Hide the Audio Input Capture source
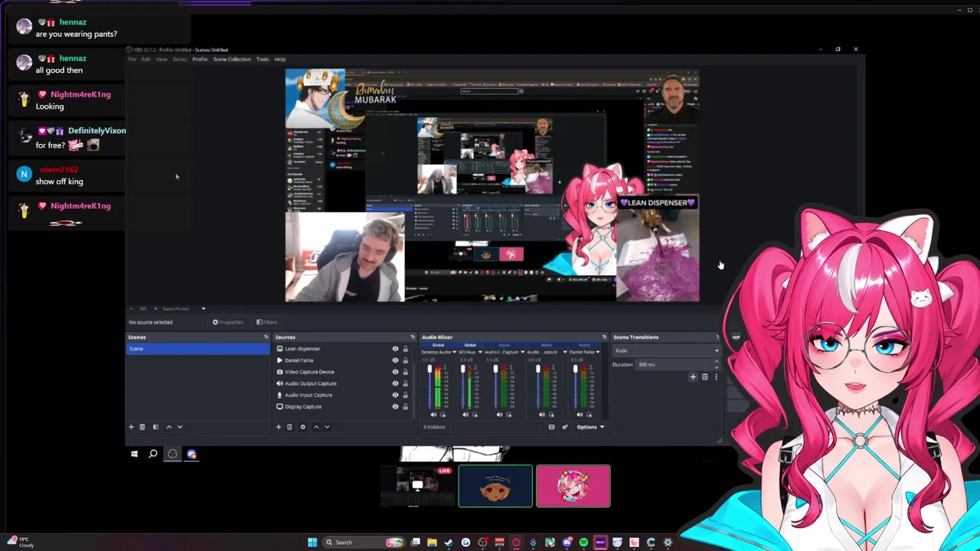This screenshot has height=551, width=980. [395, 395]
